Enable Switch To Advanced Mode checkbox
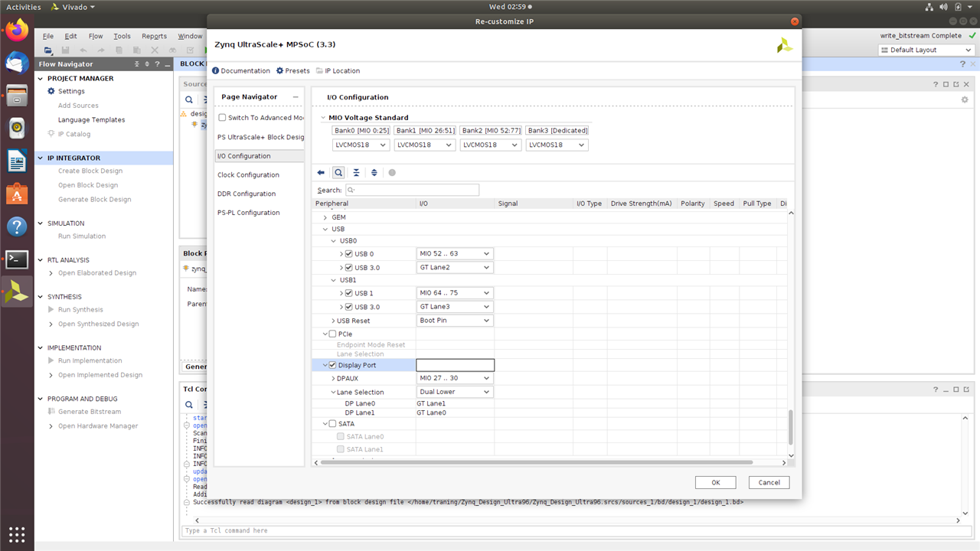980x551 pixels. coord(222,118)
